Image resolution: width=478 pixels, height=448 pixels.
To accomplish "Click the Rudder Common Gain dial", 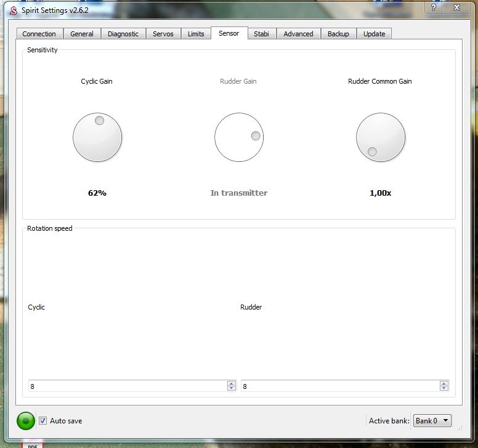I will [381, 137].
